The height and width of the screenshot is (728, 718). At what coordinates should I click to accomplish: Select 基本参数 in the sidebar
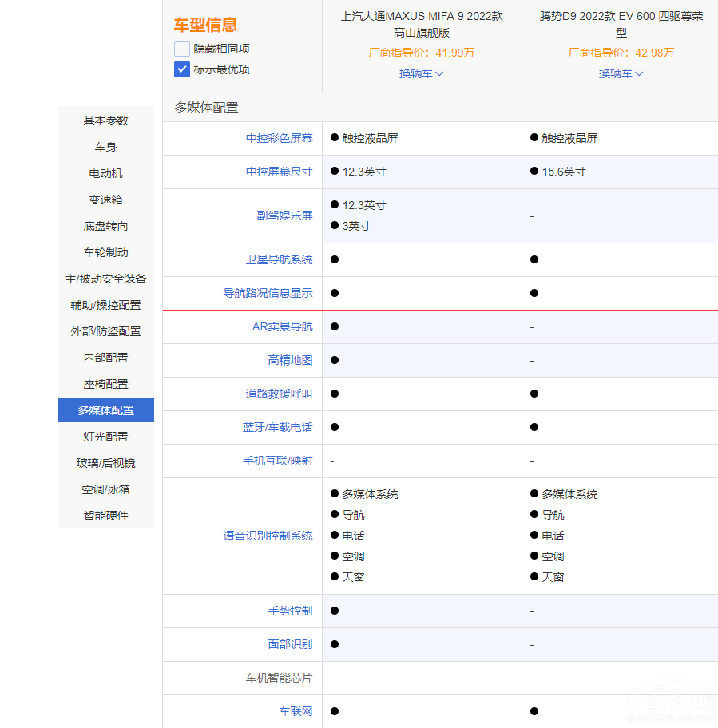pos(106,121)
